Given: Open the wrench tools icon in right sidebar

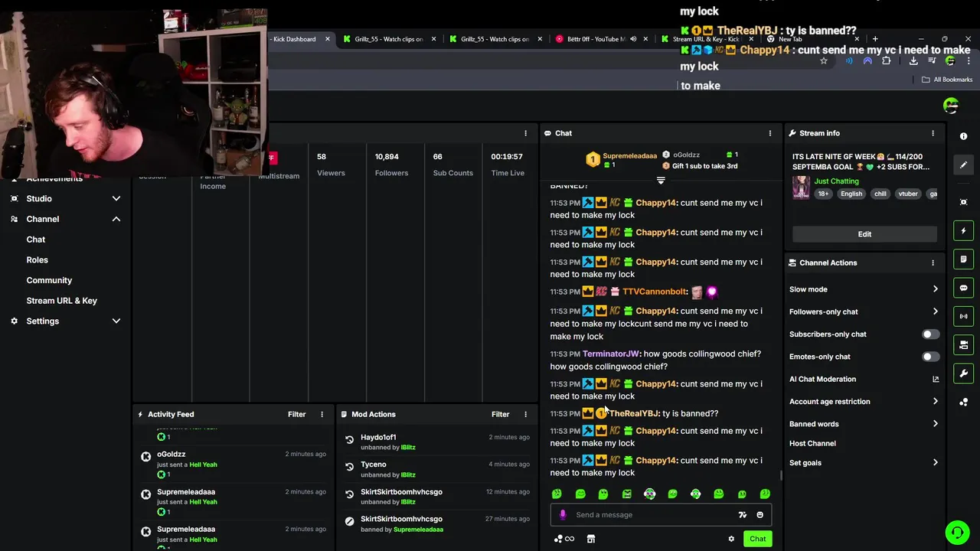Looking at the screenshot, I should [x=963, y=373].
